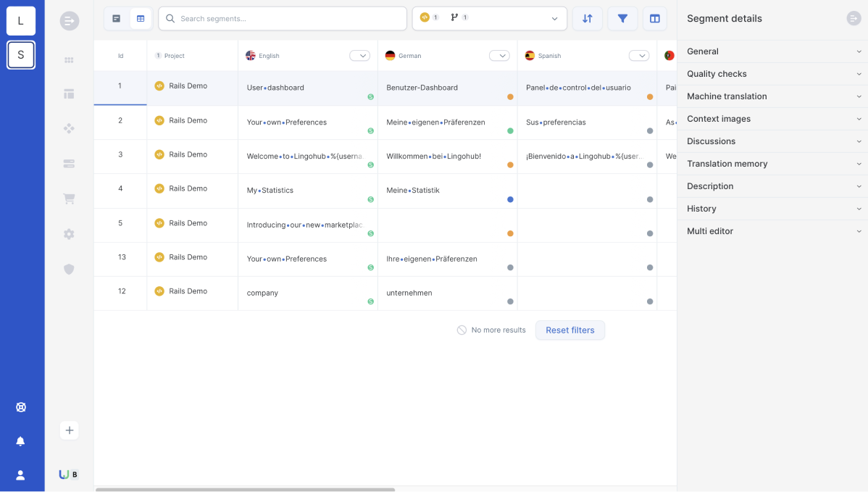Open the notifications bell

(x=20, y=441)
